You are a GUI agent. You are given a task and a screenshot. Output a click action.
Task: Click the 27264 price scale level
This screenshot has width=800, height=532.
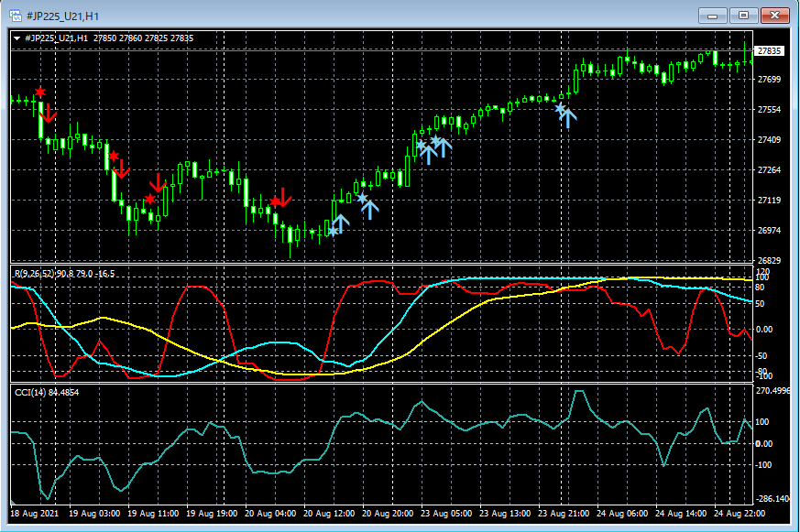(770, 170)
